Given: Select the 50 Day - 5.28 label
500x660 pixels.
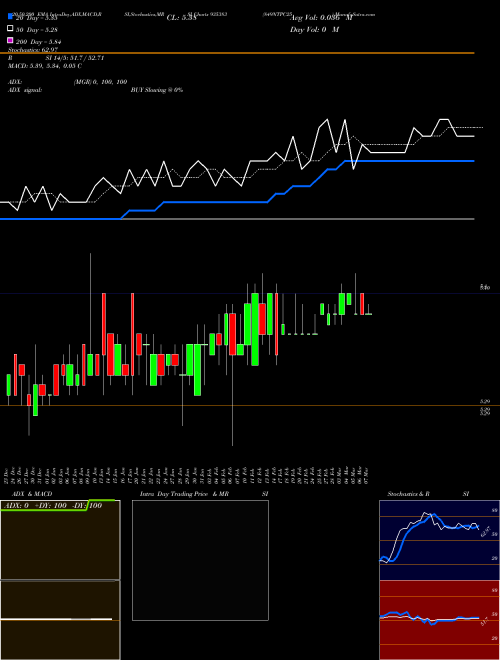Looking at the screenshot, I should pos(37,29).
